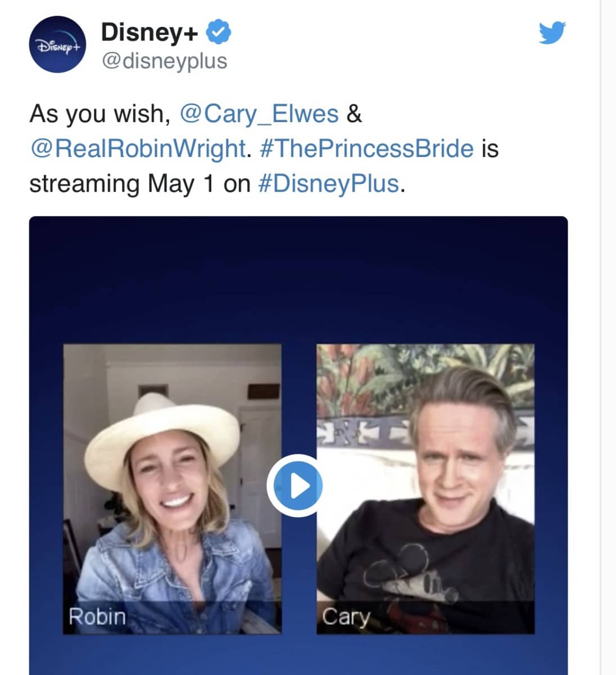Follow the #DisneyPlus hashtag link
Screen dimensions: 616x675
(x=329, y=183)
